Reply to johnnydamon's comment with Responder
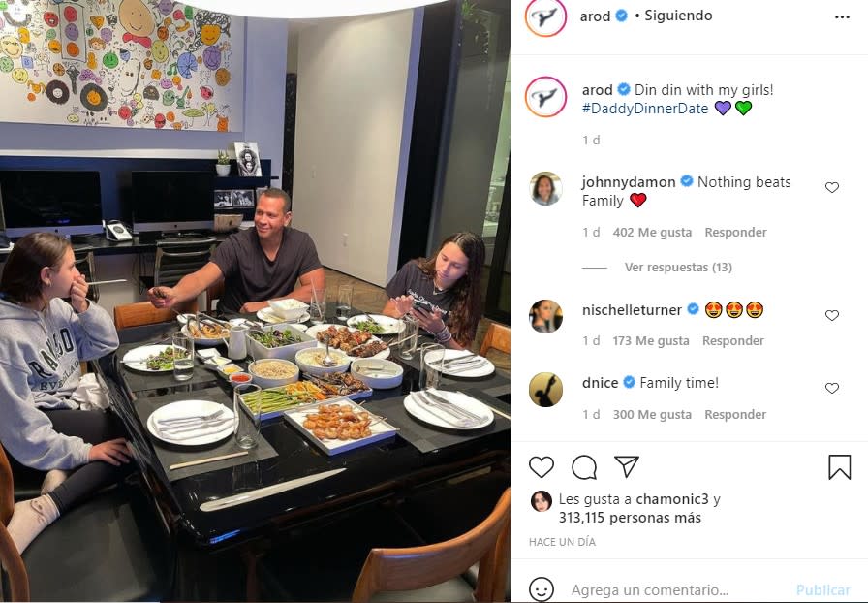This screenshot has height=603, width=868. coord(735,233)
